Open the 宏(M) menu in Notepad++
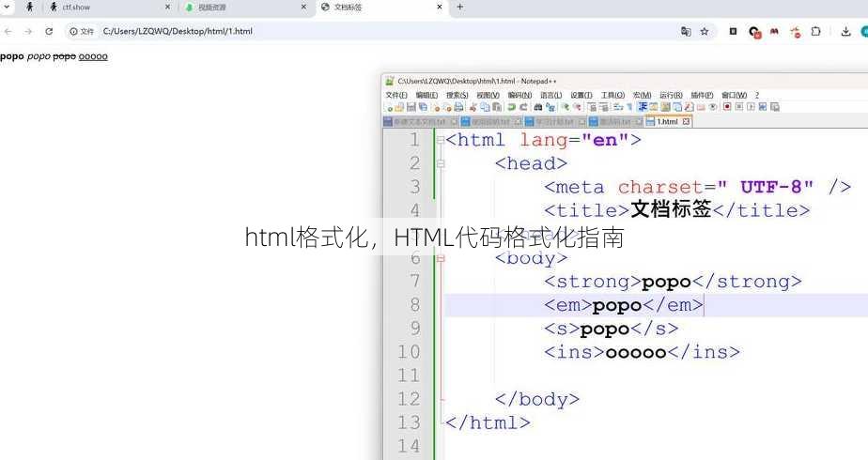This screenshot has width=868, height=460. 642,95
